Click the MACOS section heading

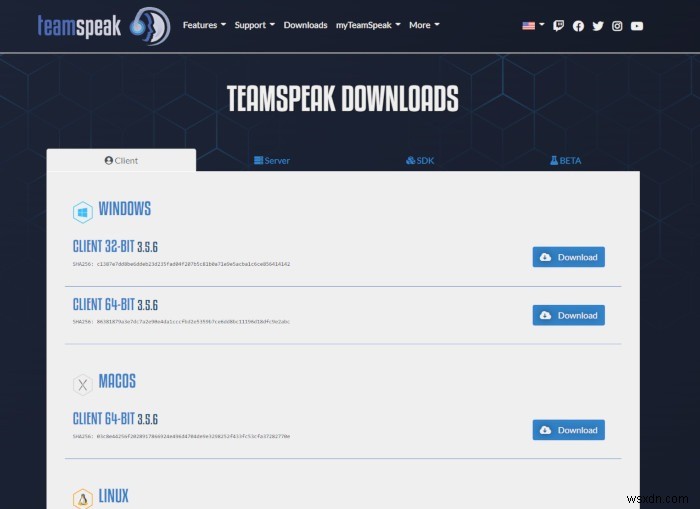pos(117,381)
